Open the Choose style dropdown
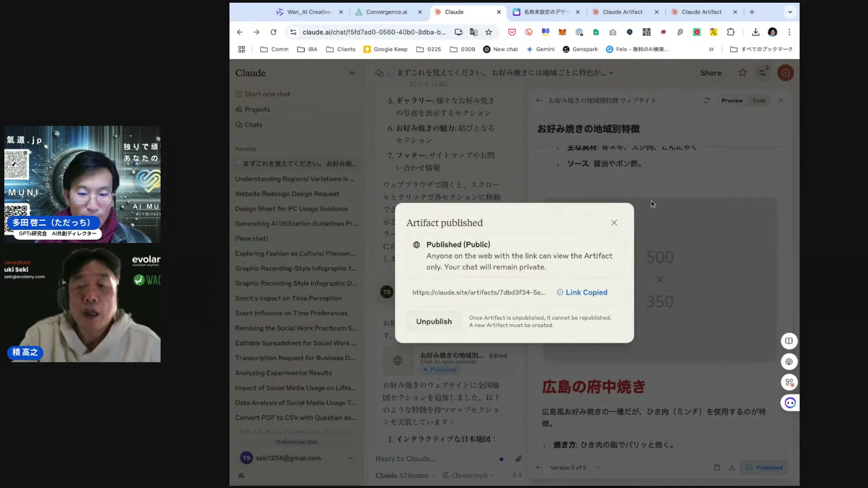This screenshot has width=868, height=488. coord(468,475)
